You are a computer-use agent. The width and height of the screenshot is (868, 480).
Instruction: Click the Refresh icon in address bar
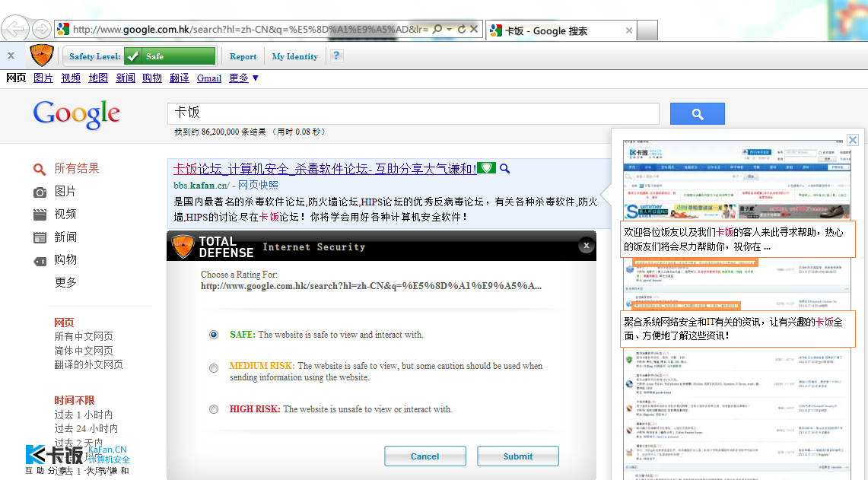click(x=461, y=29)
